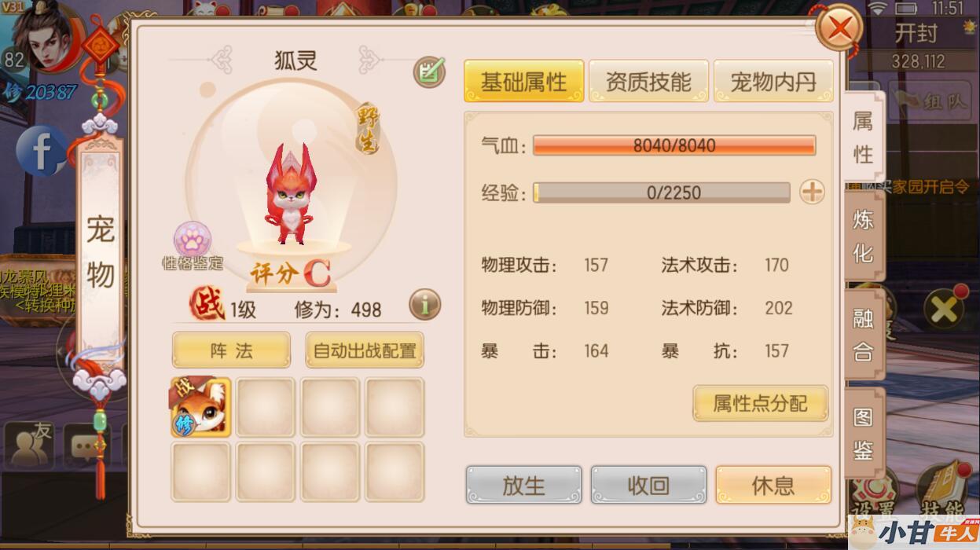The image size is (980, 550).
Task: Click the 经验 progress bar
Action: 662,192
